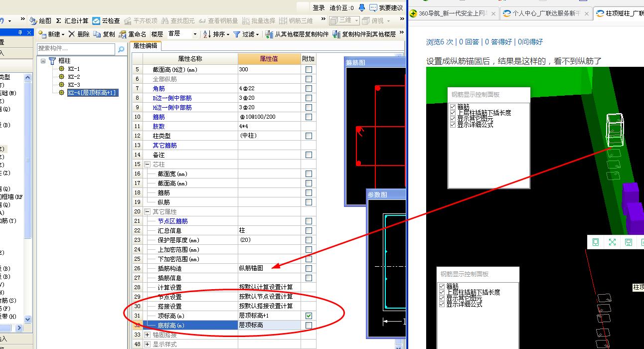Click left panel scrollbar up arrow
The width and height of the screenshot is (644, 349).
pos(28,78)
